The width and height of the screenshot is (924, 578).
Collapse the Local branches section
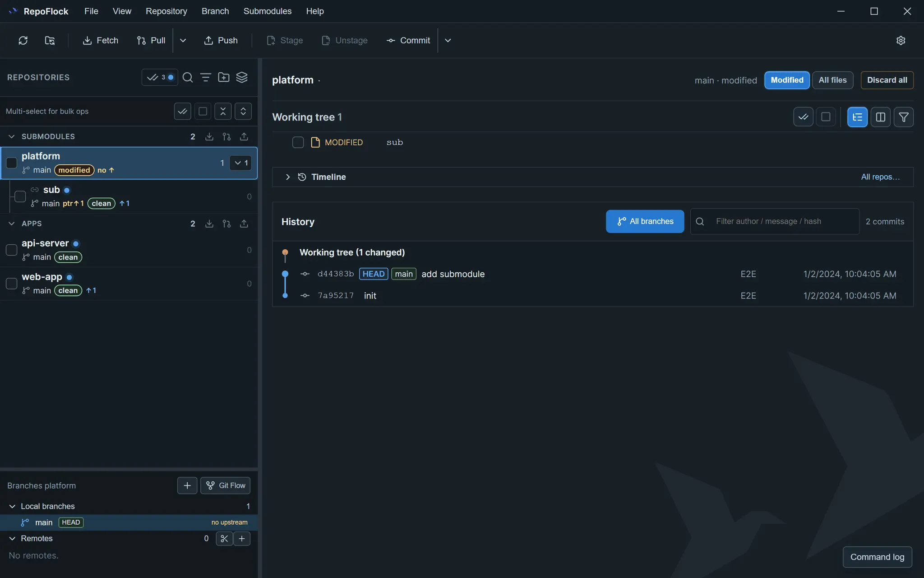click(x=12, y=506)
